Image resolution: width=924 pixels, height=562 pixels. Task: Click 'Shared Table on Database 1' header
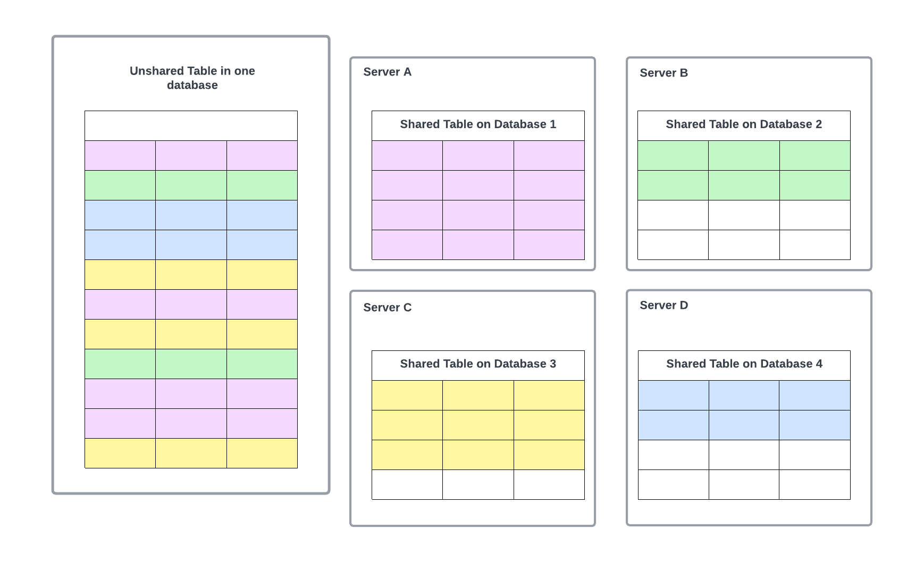coord(478,124)
